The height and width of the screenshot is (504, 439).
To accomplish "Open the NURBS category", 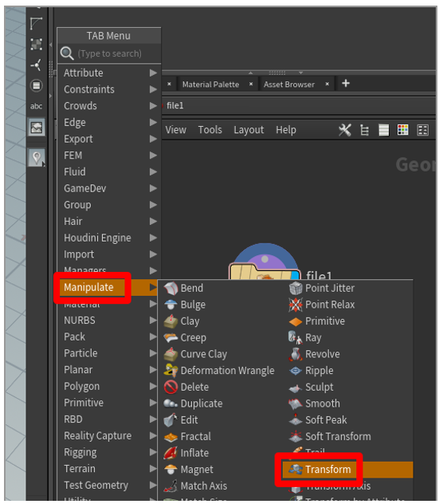I will tap(108, 321).
